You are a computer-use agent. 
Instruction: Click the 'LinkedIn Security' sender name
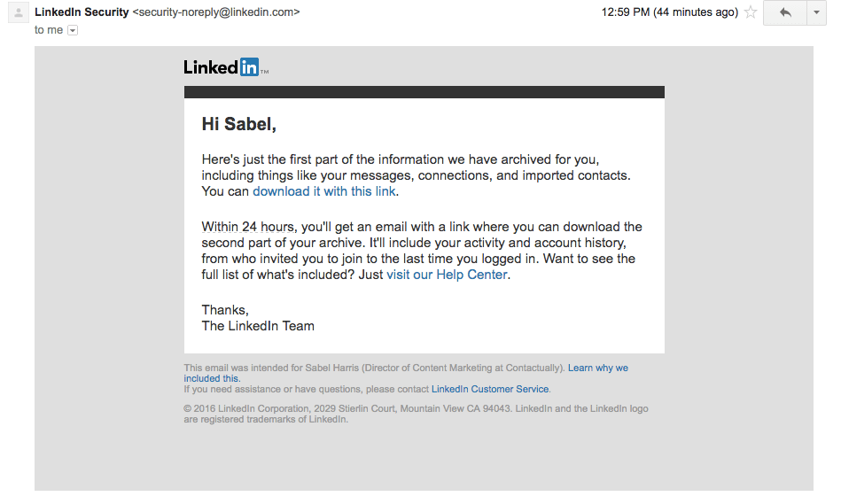tap(82, 12)
